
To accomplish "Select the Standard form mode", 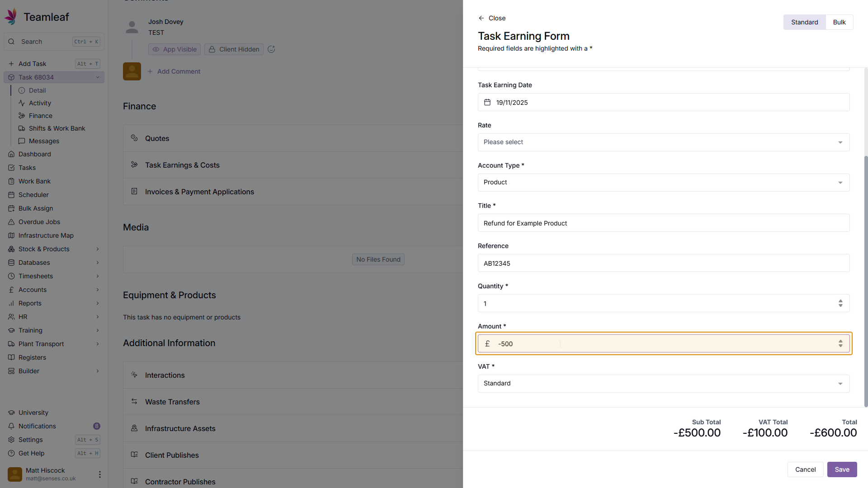I will (x=804, y=22).
